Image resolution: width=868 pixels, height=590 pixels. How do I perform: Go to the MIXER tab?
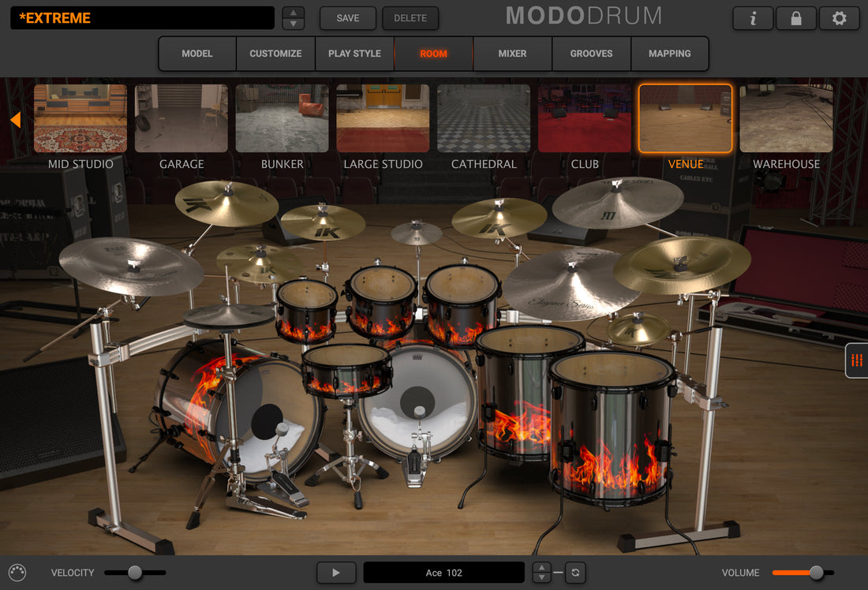click(x=512, y=54)
